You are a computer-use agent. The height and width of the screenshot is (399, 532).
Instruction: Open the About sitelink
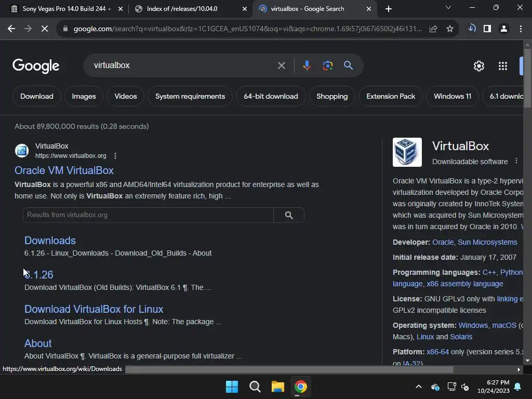coord(38,343)
